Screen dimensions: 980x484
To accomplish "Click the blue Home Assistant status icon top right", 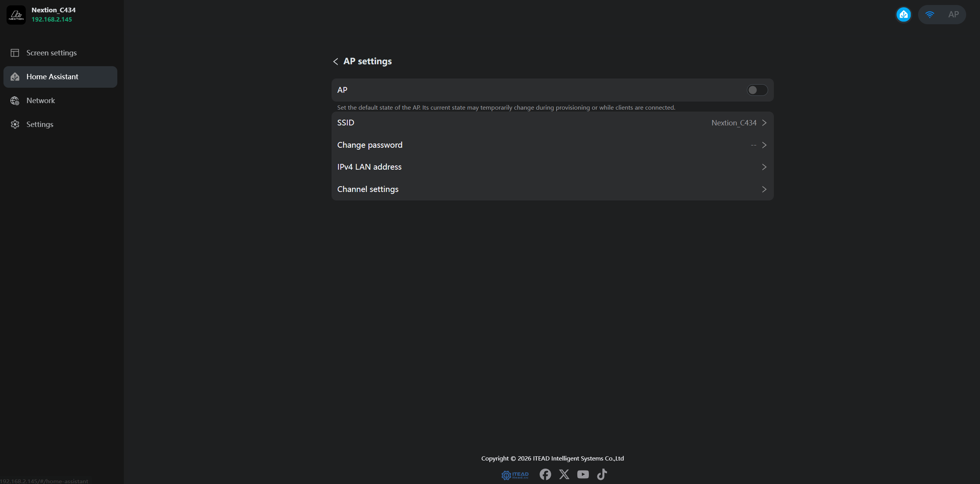I will (x=903, y=15).
